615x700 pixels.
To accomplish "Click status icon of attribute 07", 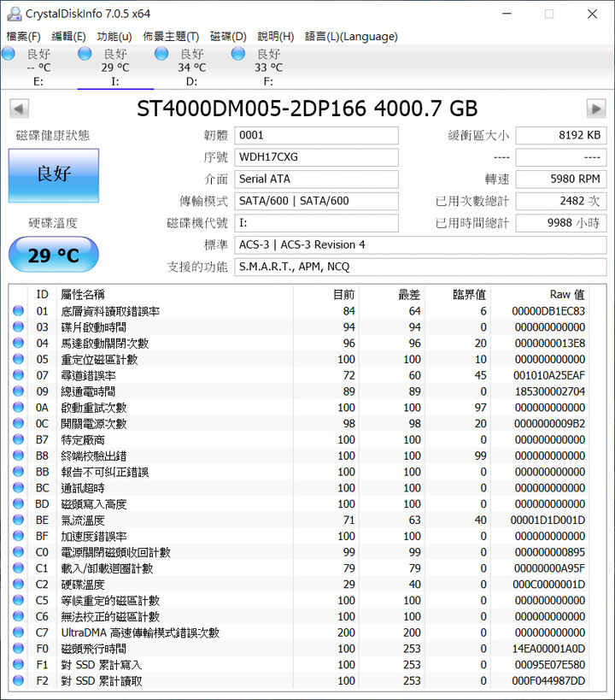I will point(18,374).
